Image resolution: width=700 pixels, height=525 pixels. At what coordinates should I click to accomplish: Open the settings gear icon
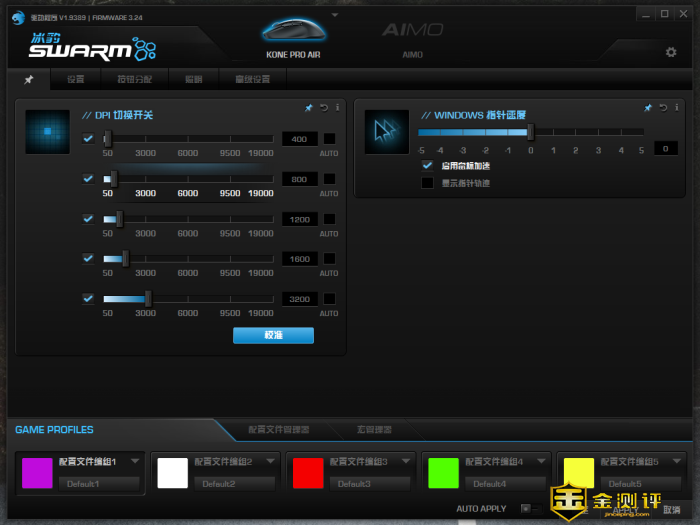pos(671,52)
